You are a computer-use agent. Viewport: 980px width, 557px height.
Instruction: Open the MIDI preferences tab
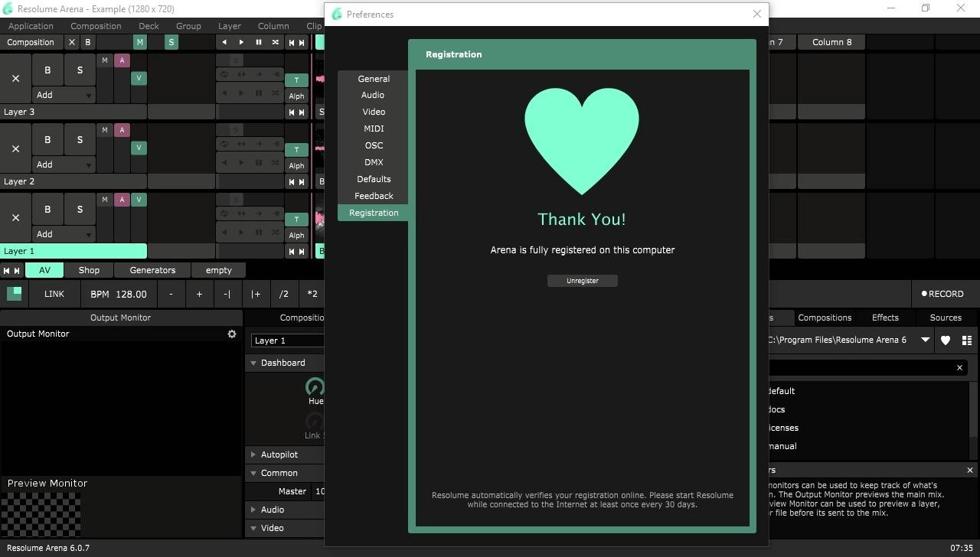click(373, 129)
